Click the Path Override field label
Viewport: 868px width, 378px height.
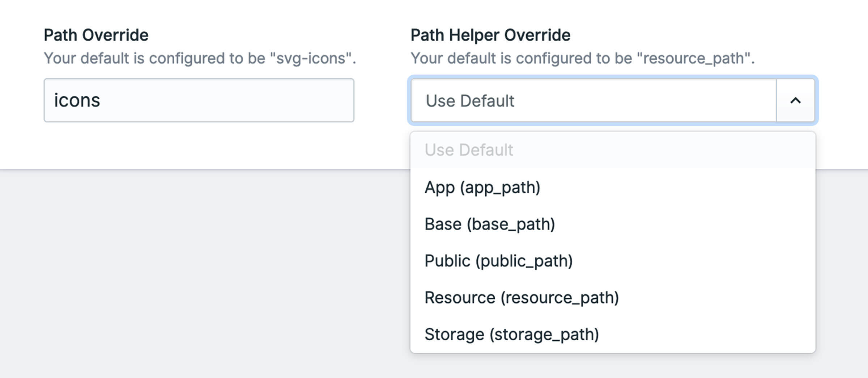coord(96,35)
